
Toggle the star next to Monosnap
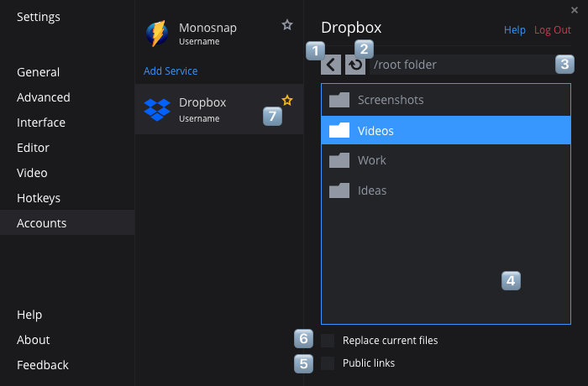[287, 25]
